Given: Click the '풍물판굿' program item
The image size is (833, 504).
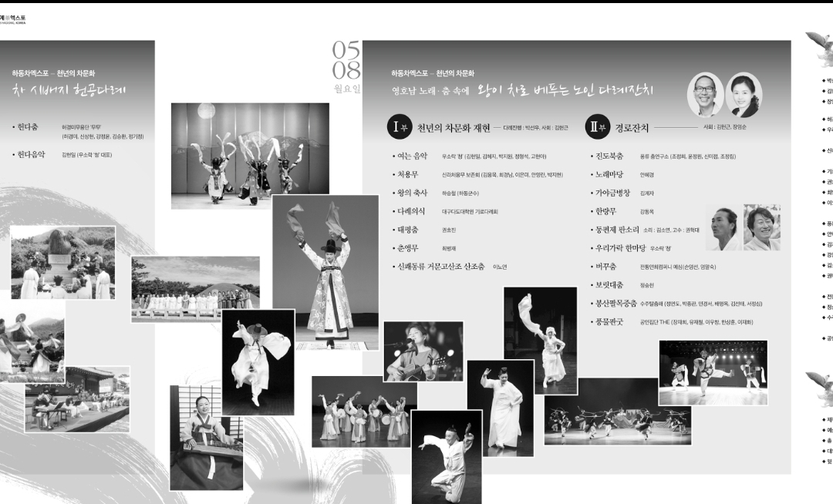Looking at the screenshot, I should click(x=609, y=321).
